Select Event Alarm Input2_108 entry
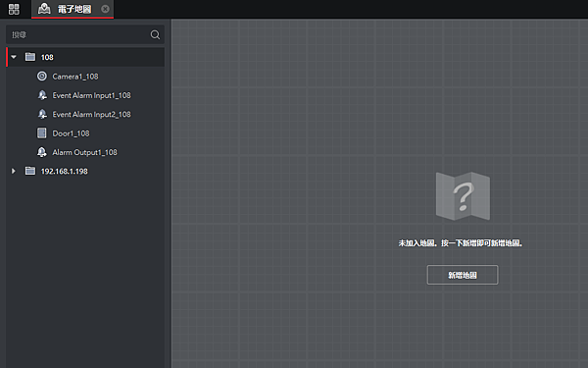Screen dimensions: 588x368 pos(91,114)
